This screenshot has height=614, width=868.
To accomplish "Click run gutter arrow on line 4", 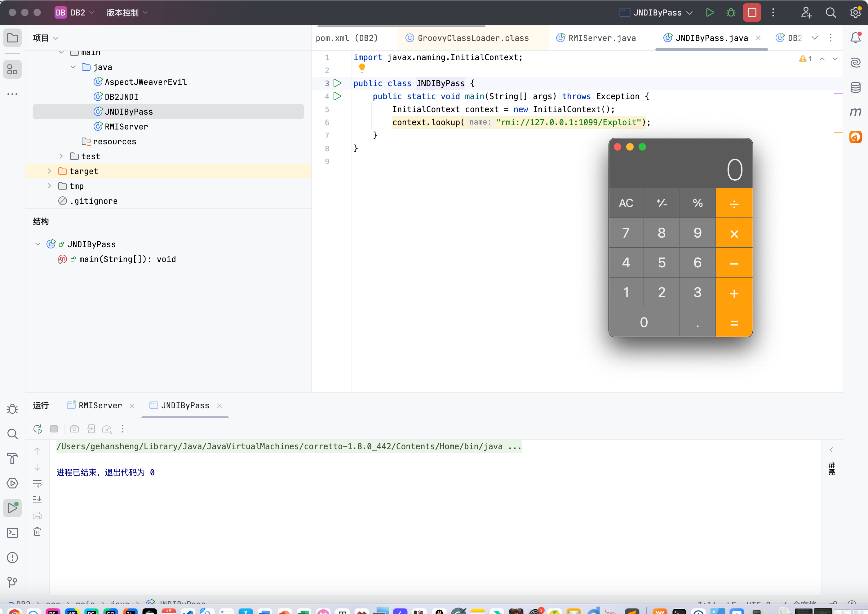I will (337, 96).
